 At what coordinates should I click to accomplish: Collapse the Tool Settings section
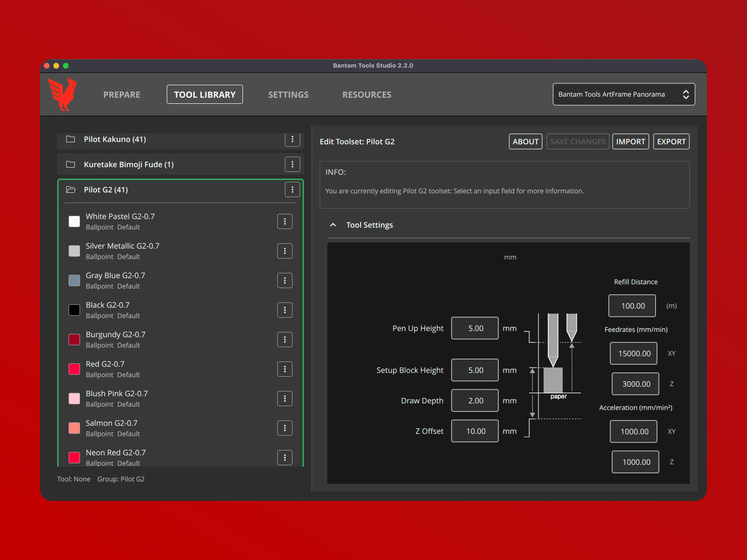(333, 225)
